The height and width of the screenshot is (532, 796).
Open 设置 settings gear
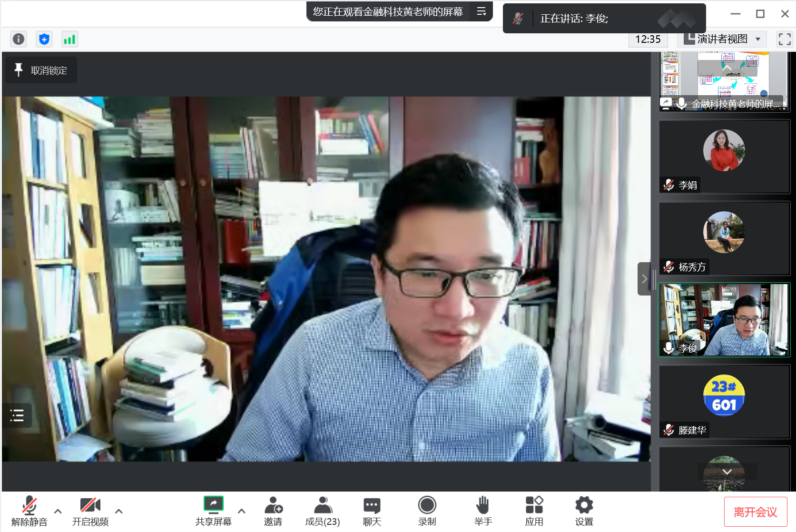pos(584,511)
